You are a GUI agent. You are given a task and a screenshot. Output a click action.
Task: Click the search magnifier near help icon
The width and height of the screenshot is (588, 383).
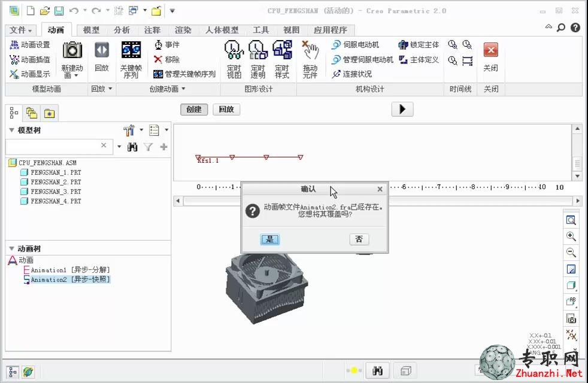tap(561, 28)
